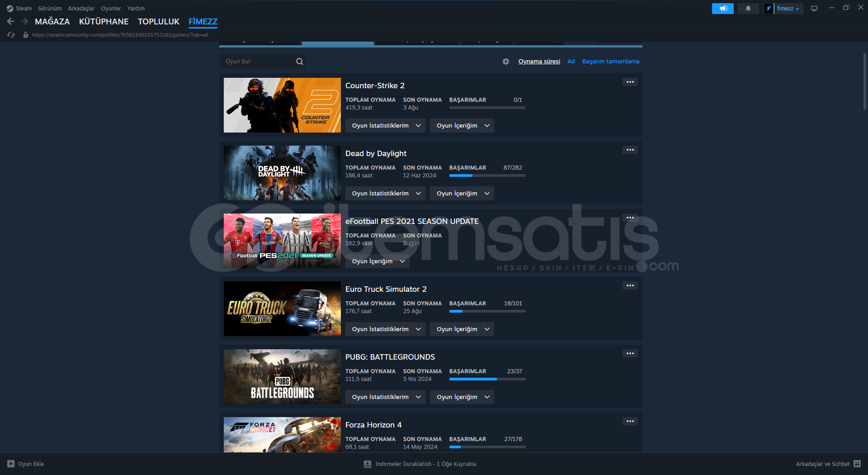Switch to Big Picture mode icon
Image resolution: width=868 pixels, height=475 pixels.
(x=814, y=9)
